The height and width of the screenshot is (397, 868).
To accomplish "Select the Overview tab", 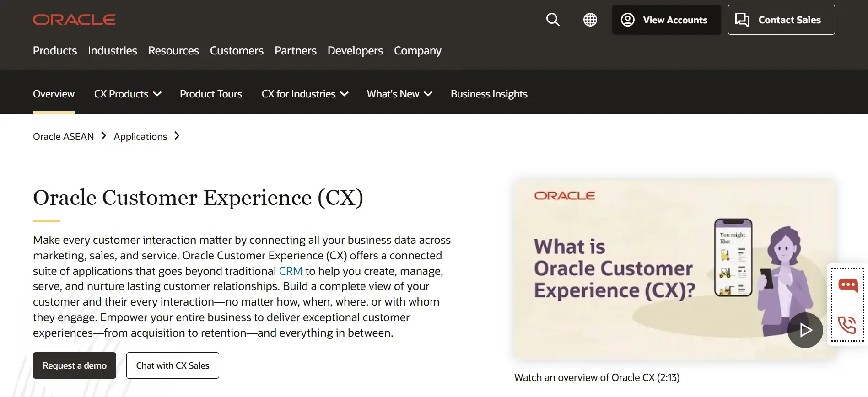I will (x=54, y=94).
